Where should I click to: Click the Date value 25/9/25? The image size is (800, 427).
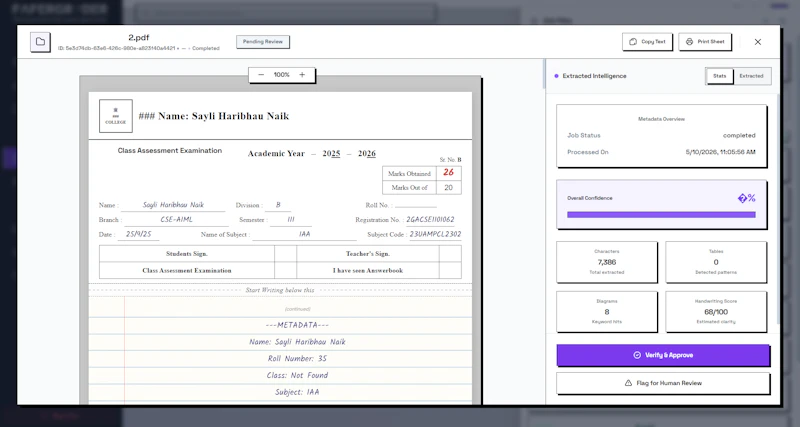click(138, 234)
